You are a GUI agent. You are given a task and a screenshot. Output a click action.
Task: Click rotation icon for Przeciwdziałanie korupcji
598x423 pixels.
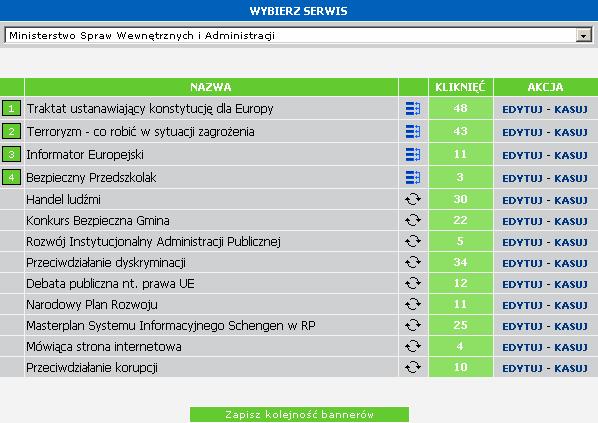click(413, 367)
